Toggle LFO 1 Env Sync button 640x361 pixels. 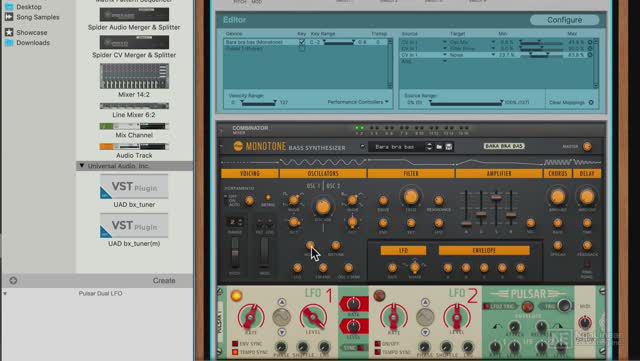point(235,344)
